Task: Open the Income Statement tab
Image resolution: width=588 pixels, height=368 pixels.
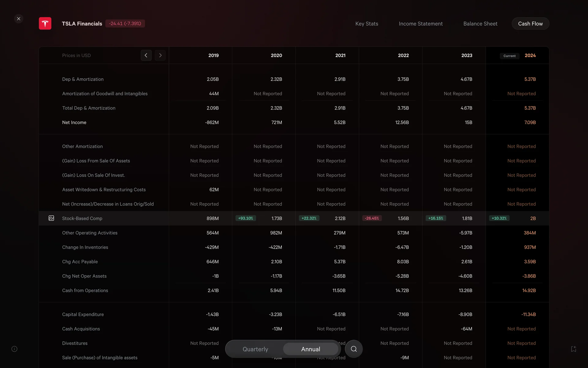Action: pyautogui.click(x=420, y=24)
